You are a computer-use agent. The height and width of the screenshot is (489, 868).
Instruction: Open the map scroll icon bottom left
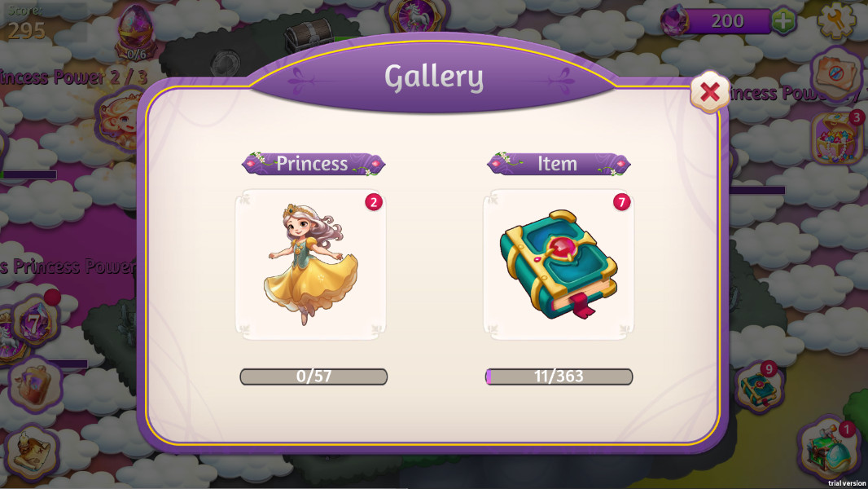[32, 452]
